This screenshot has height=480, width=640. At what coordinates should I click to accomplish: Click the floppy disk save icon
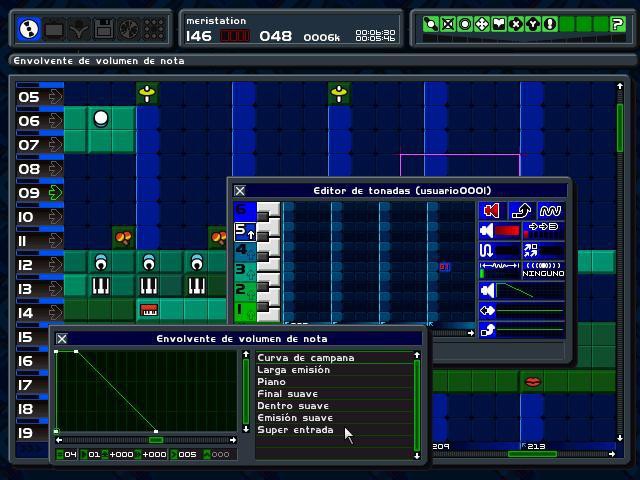click(x=103, y=29)
